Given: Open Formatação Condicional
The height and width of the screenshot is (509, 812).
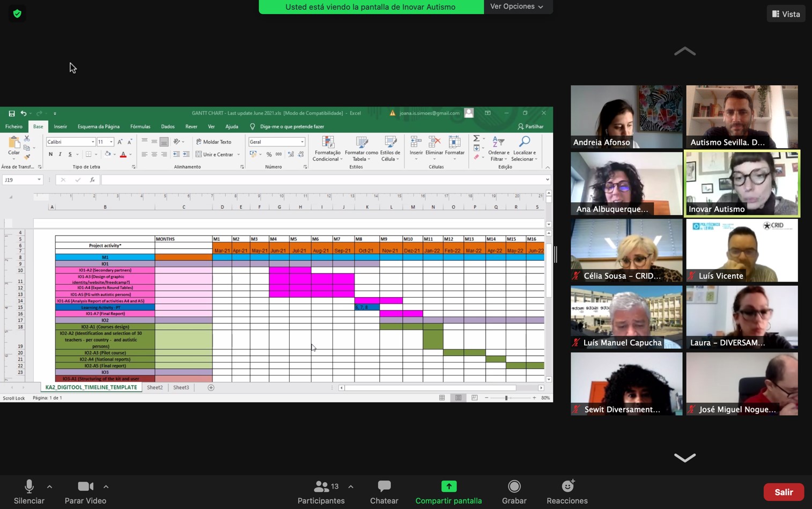Looking at the screenshot, I should (327, 149).
